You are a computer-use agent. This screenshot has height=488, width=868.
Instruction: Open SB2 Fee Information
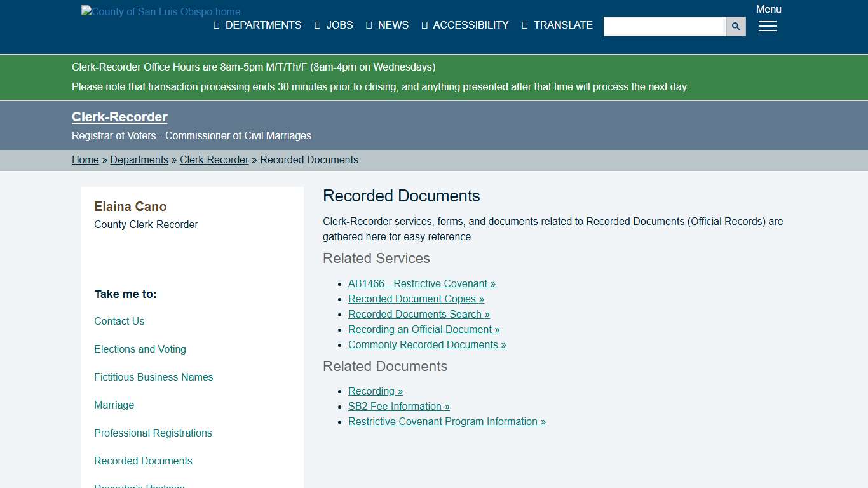(398, 406)
